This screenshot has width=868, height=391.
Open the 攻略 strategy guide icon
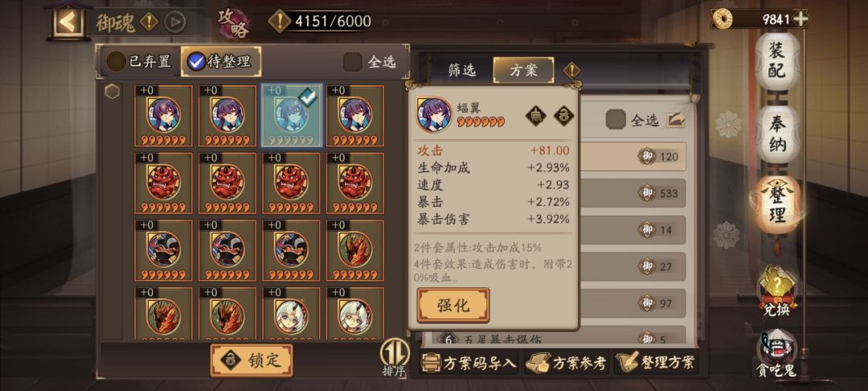[233, 23]
